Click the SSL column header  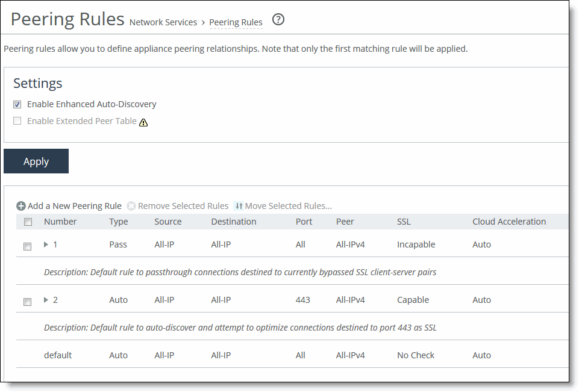point(404,222)
